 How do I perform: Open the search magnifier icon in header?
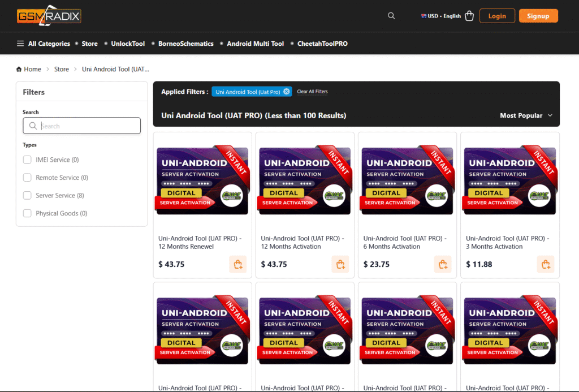[391, 16]
